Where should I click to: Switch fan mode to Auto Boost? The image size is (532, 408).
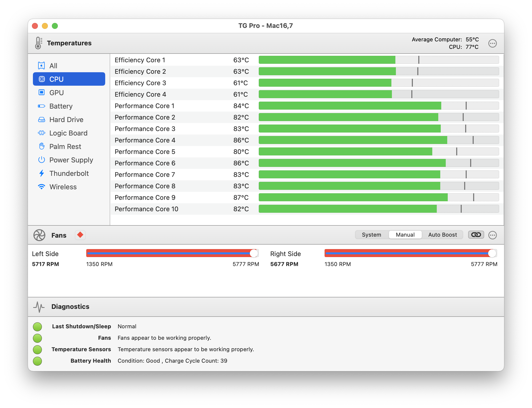pos(443,235)
